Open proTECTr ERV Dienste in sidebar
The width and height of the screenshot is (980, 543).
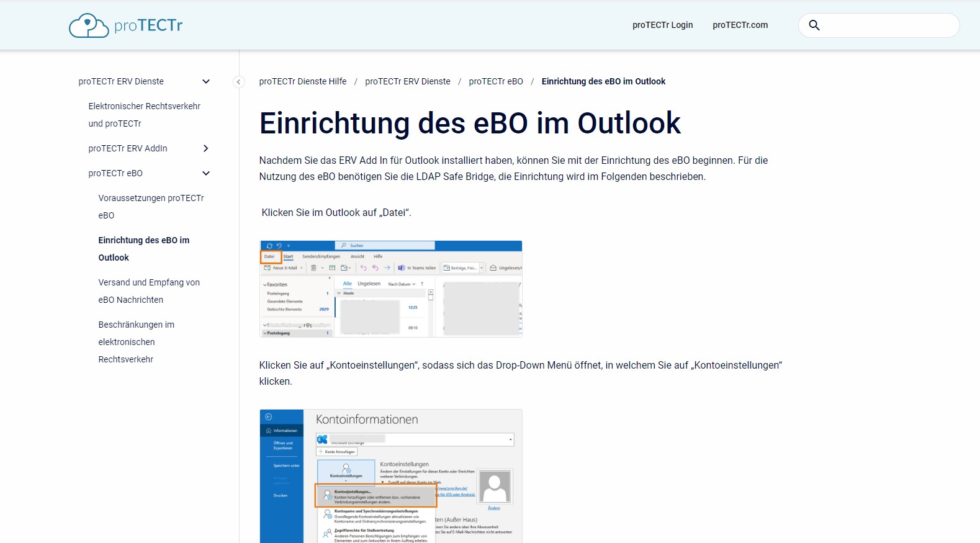click(x=121, y=81)
